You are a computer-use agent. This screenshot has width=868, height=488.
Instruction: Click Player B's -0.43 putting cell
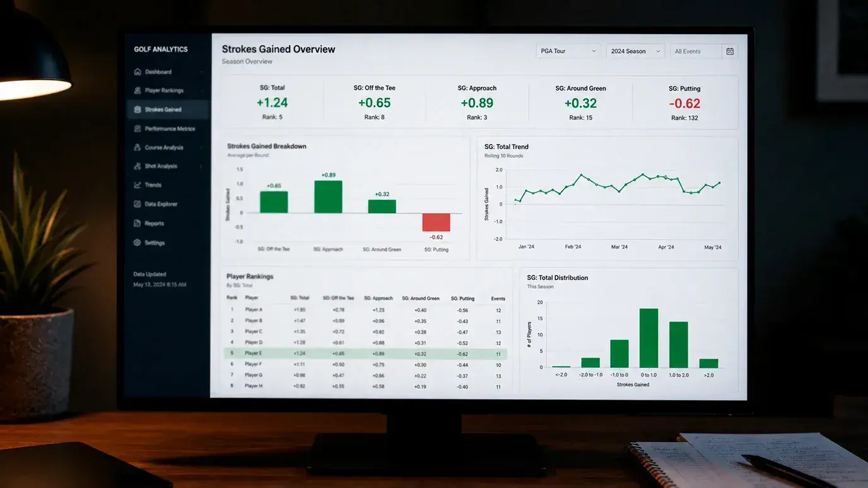pos(463,322)
